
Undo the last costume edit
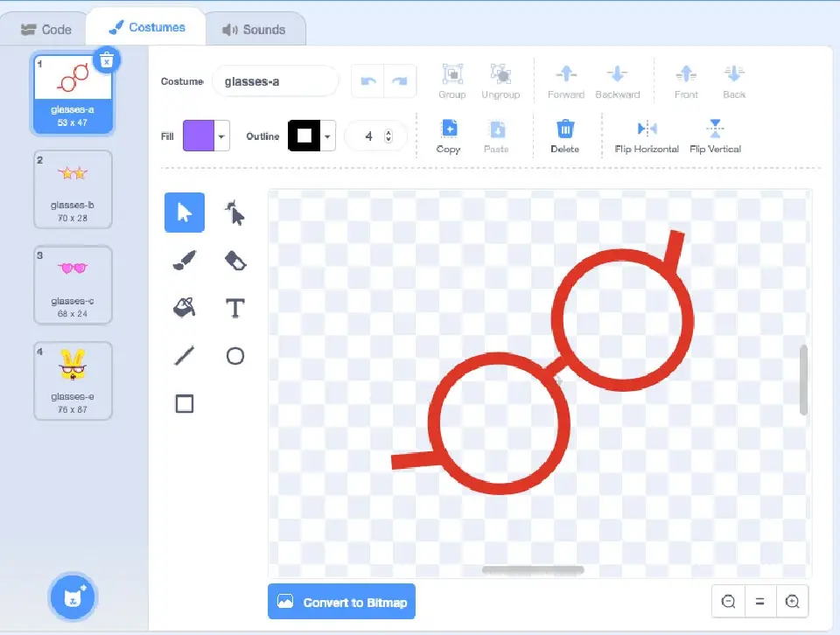click(x=368, y=81)
